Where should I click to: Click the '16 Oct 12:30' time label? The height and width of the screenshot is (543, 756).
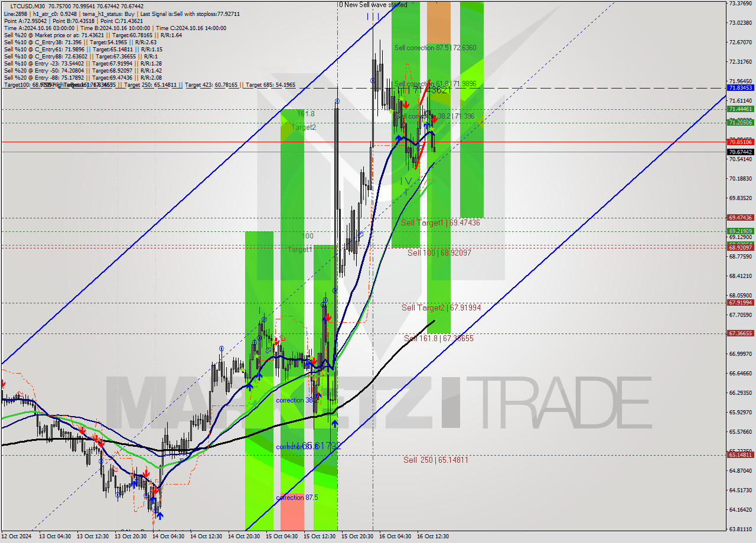(432, 537)
